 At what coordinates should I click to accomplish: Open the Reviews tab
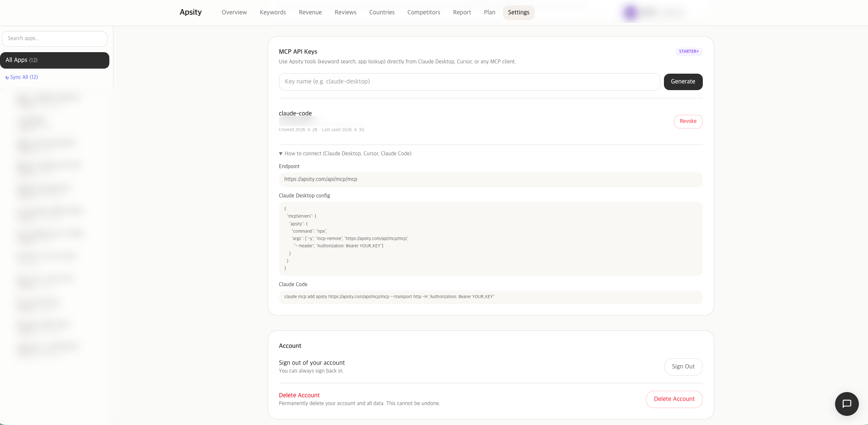[x=345, y=12]
